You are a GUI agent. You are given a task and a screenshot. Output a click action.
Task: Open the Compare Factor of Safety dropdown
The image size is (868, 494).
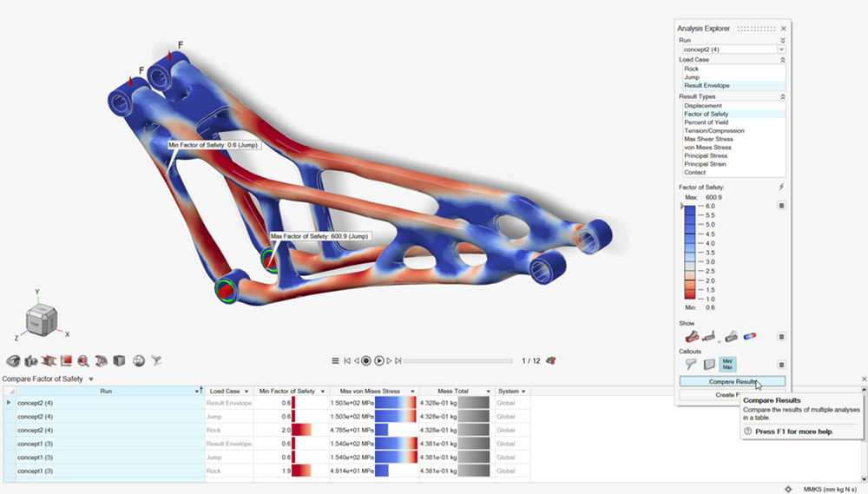(x=91, y=379)
